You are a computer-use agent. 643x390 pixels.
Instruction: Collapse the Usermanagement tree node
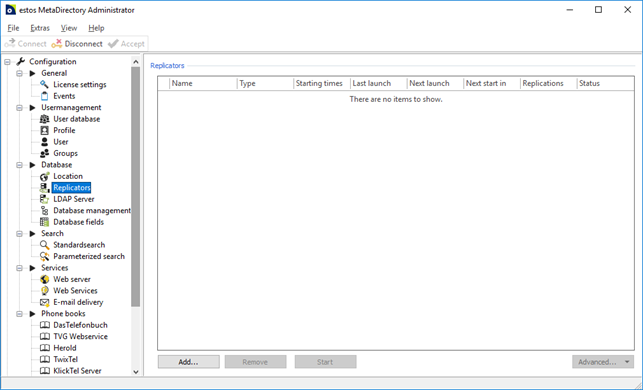(x=19, y=107)
